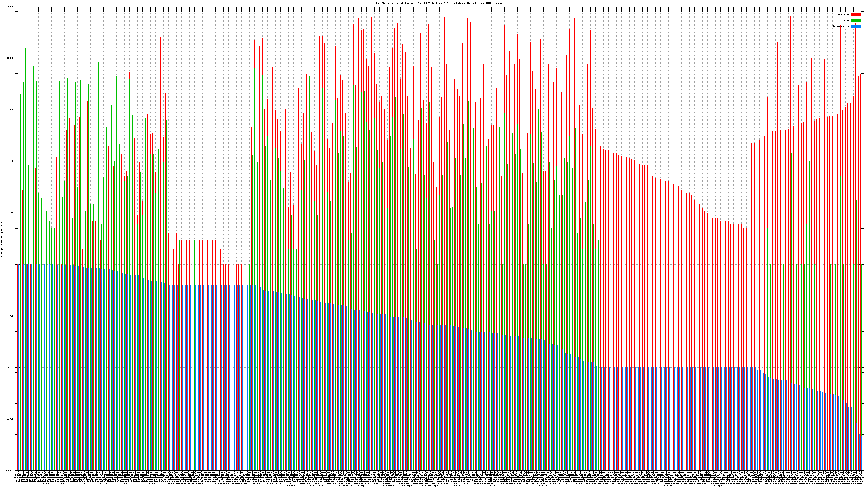Viewport: 868px width, 488px height.
Task: Click the 100 y-axis tick label
Action: [11, 161]
